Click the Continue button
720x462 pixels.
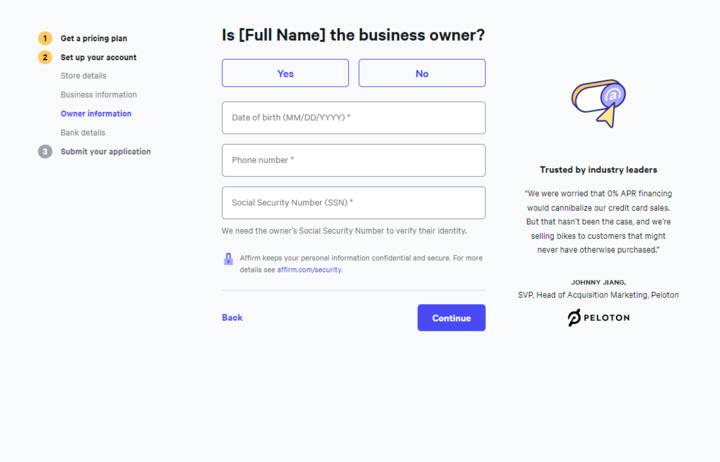point(451,318)
